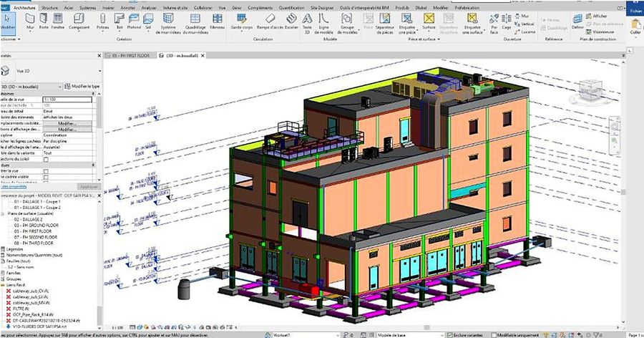This screenshot has width=644, height=338.
Task: Select cableway_sub_LV.ifc link in browser
Action: tap(31, 296)
